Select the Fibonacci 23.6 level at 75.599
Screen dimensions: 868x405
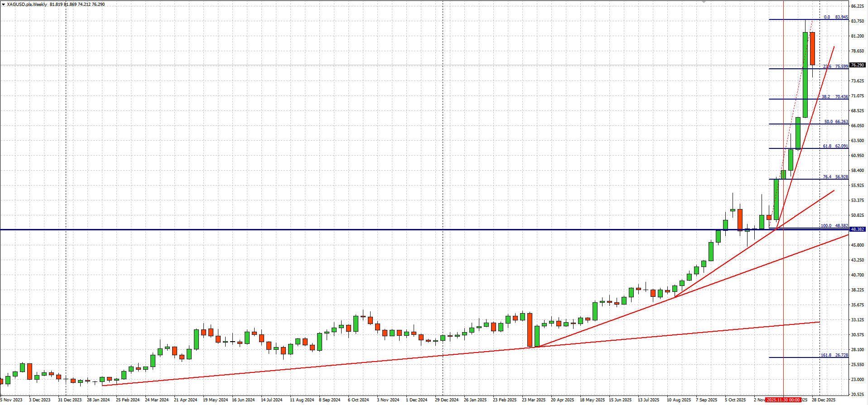pyautogui.click(x=836, y=67)
